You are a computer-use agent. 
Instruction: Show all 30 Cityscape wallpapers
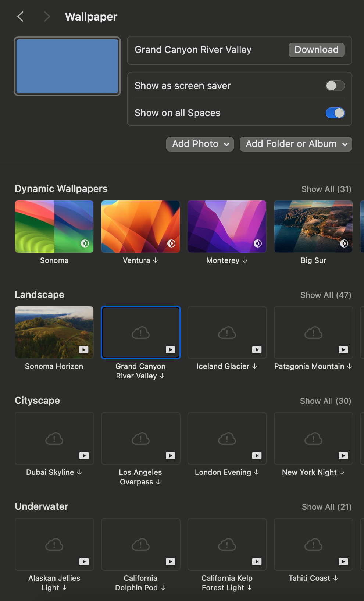tap(325, 401)
